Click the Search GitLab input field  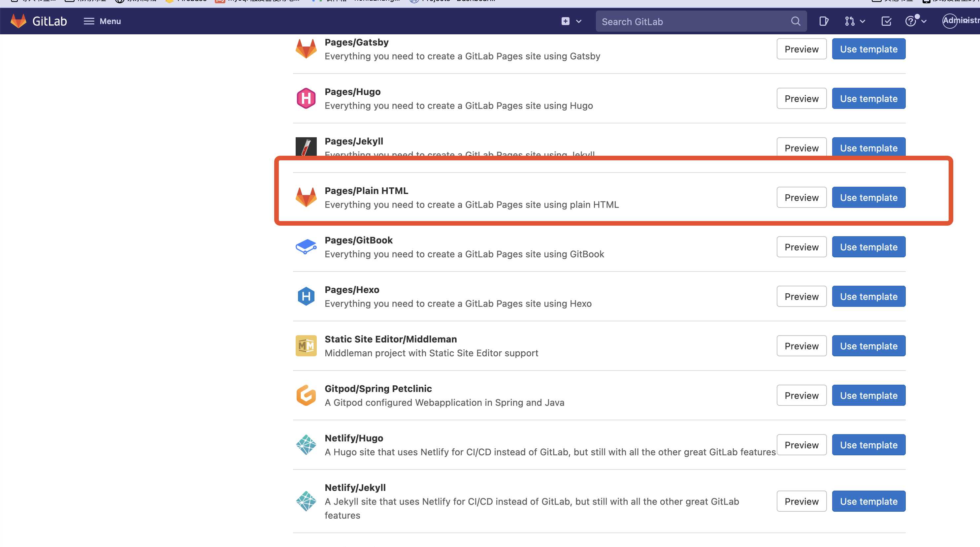701,21
